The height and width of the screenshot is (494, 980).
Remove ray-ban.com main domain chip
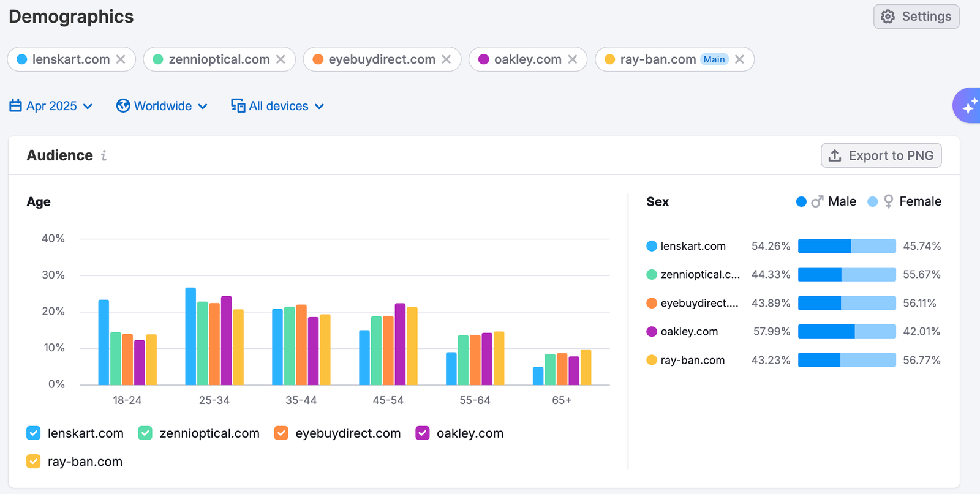pos(739,59)
